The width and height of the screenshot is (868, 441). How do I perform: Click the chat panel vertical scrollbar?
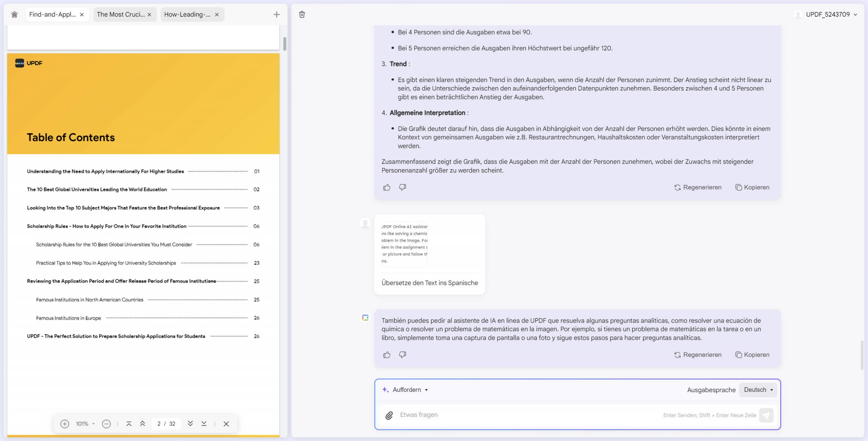[x=862, y=355]
